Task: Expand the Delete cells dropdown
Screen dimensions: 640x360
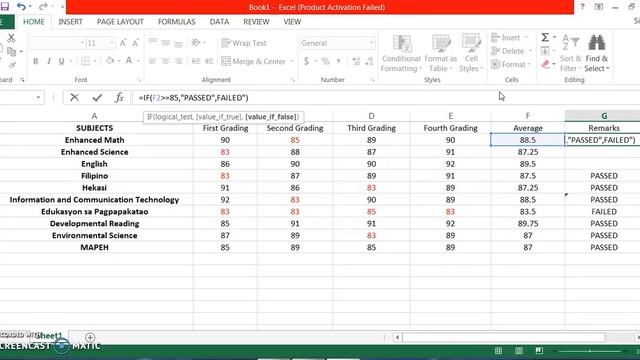Action: point(530,51)
